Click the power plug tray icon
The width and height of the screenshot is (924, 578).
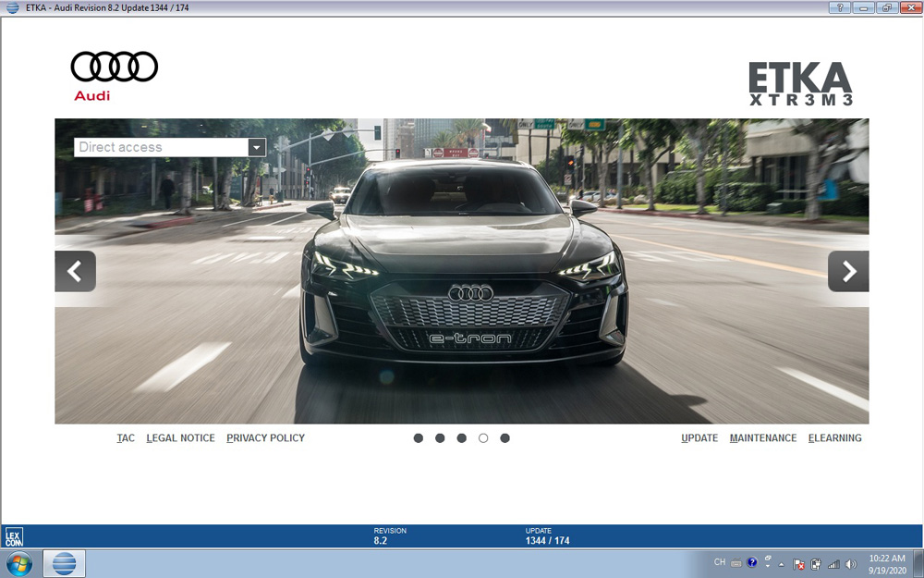point(816,564)
